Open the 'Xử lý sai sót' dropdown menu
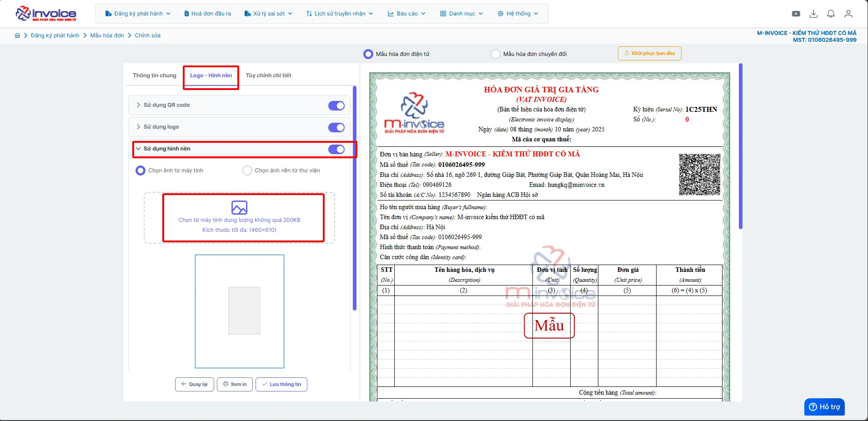This screenshot has width=868, height=421. tap(268, 14)
